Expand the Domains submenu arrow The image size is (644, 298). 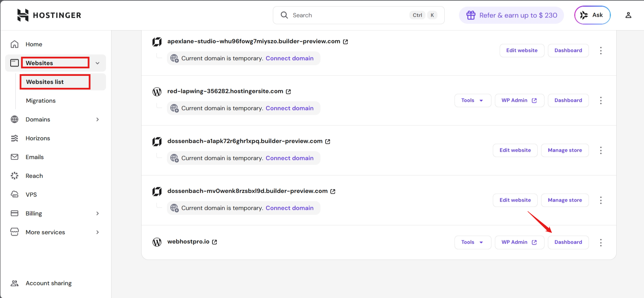(x=97, y=119)
